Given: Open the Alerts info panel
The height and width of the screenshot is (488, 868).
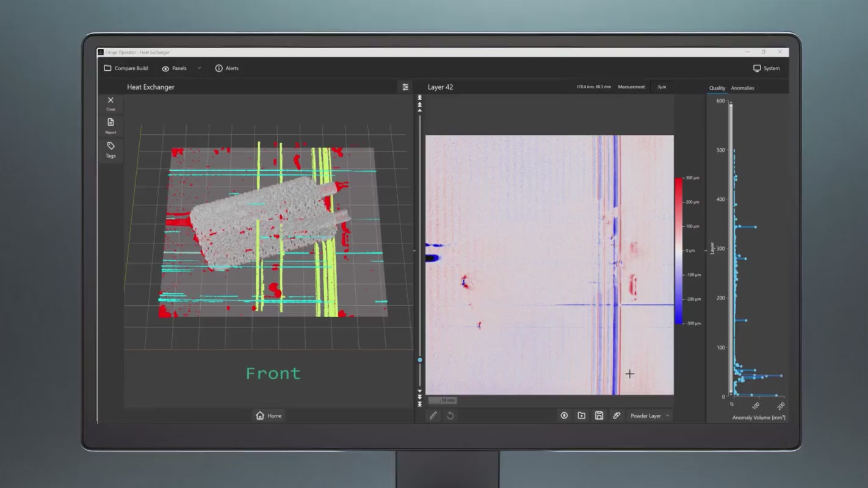Looking at the screenshot, I should tap(226, 68).
